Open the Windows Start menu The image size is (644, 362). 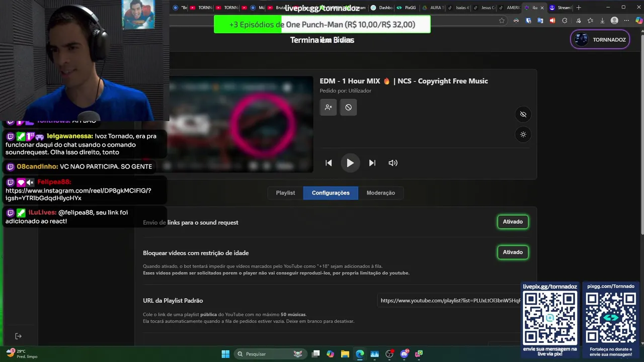tap(225, 354)
